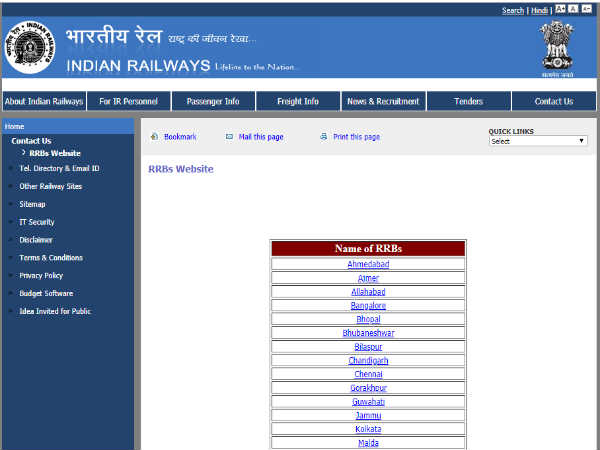The width and height of the screenshot is (600, 450).
Task: Open News & Recruitment menu
Action: (383, 101)
